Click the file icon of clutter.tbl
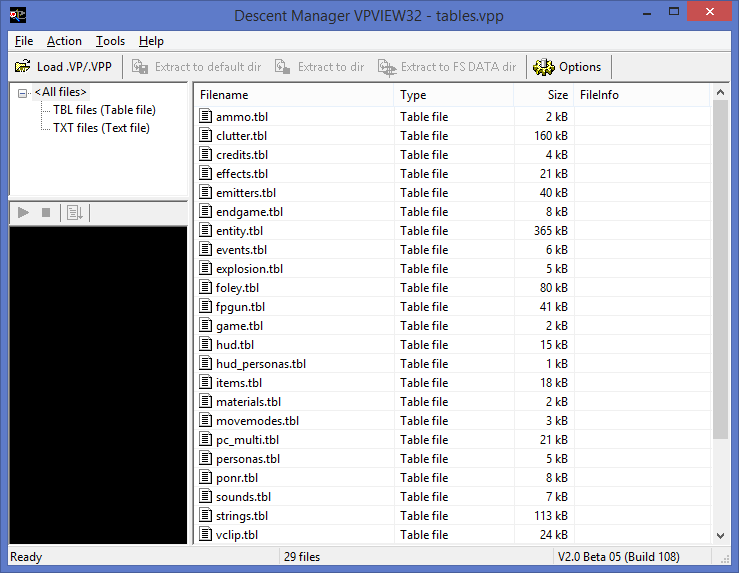 [x=205, y=135]
